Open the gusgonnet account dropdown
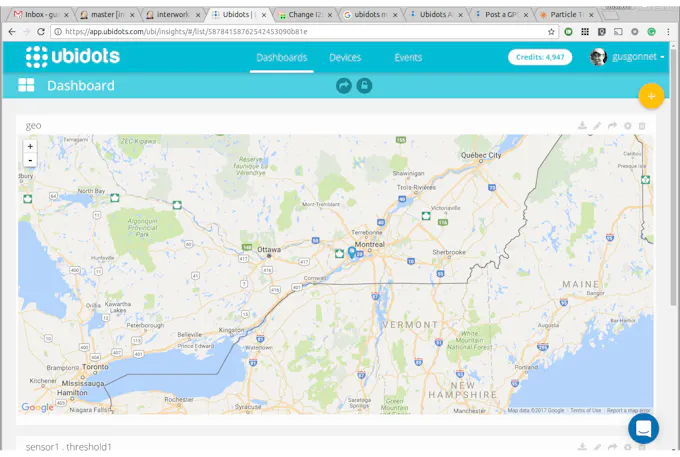This screenshot has width=680, height=457. tap(638, 57)
